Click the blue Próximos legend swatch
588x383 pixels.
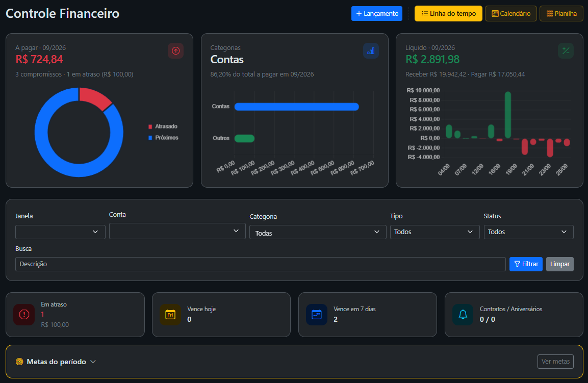tap(150, 138)
